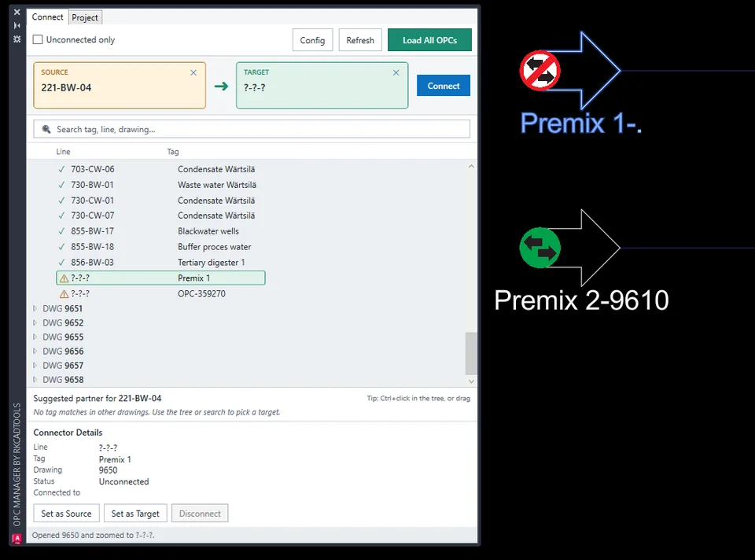Select the 730-CW-01 row
Screen dimensions: 755x560
(160, 201)
